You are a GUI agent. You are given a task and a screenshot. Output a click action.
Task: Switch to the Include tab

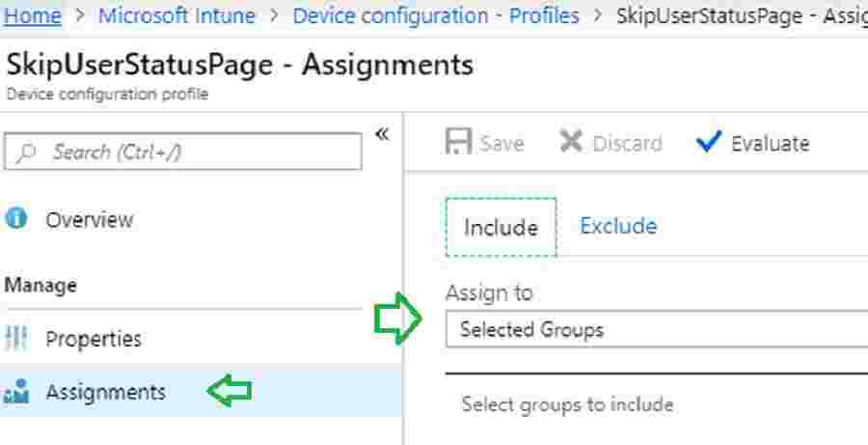coord(501,227)
